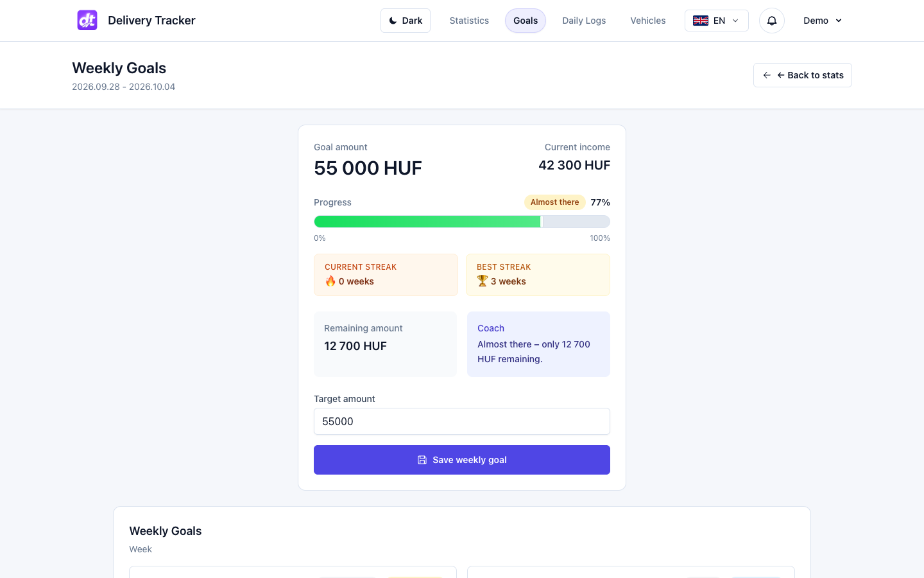Toggle Dark mode

(406, 21)
